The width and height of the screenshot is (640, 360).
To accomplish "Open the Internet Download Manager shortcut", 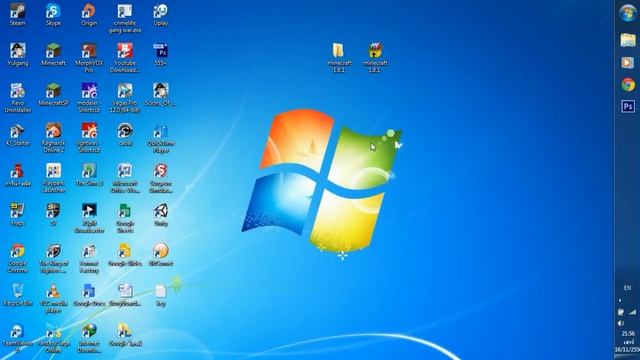I will click(x=89, y=338).
